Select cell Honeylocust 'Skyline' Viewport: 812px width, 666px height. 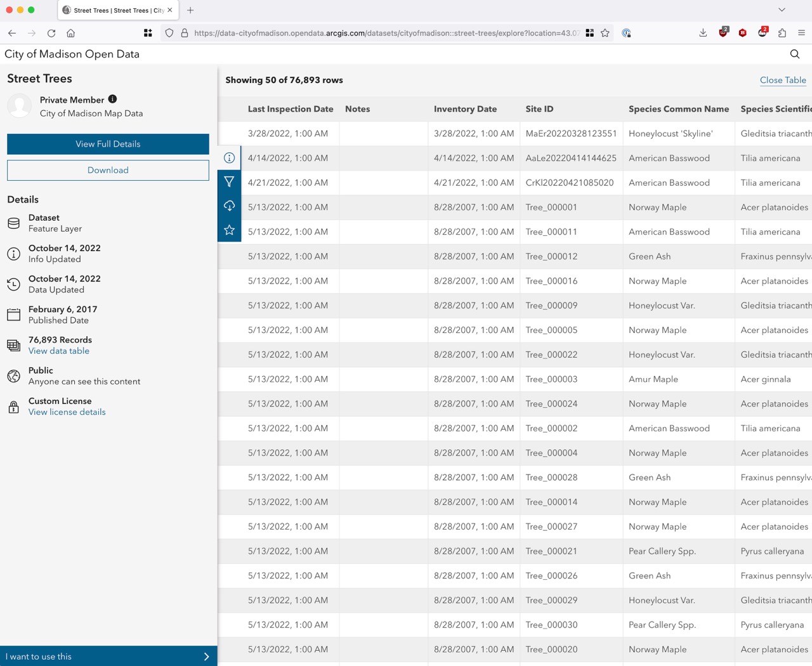tap(679, 134)
